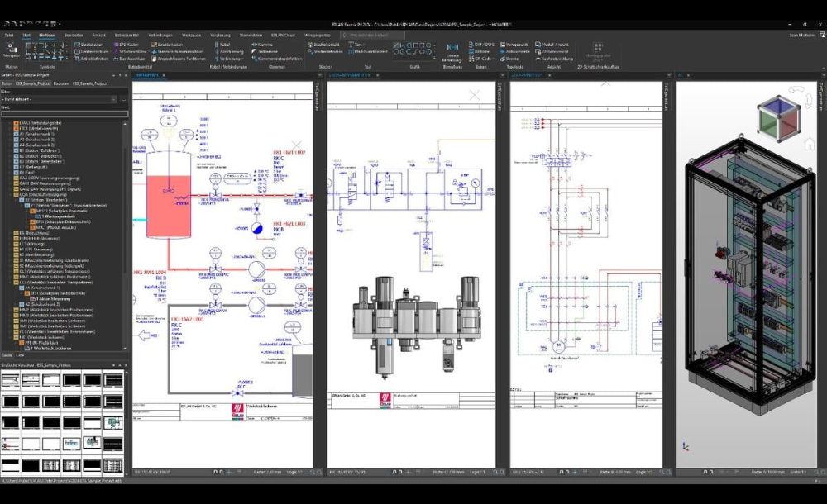Open the Wire properties ribbon tab
827x504 pixels.
click(x=318, y=35)
